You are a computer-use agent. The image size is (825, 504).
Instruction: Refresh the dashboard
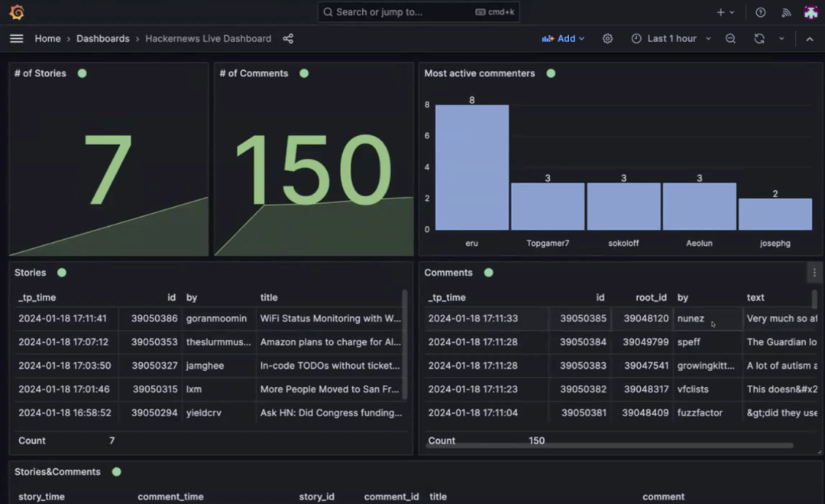point(759,38)
